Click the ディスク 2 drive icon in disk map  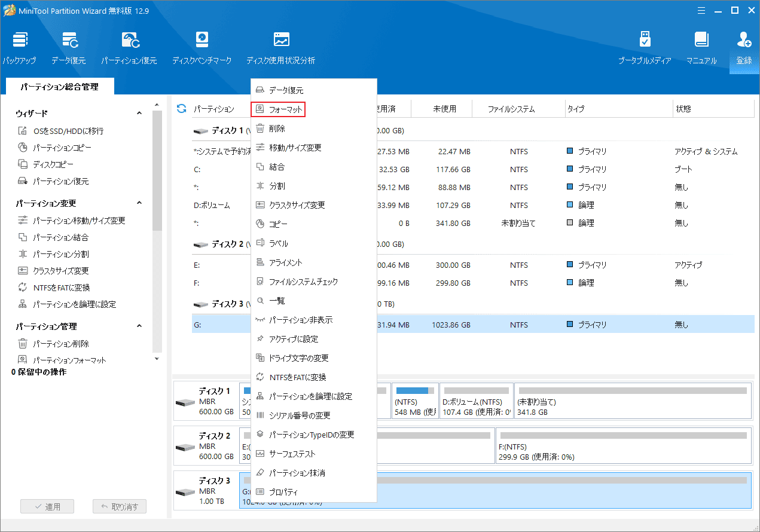pos(184,447)
